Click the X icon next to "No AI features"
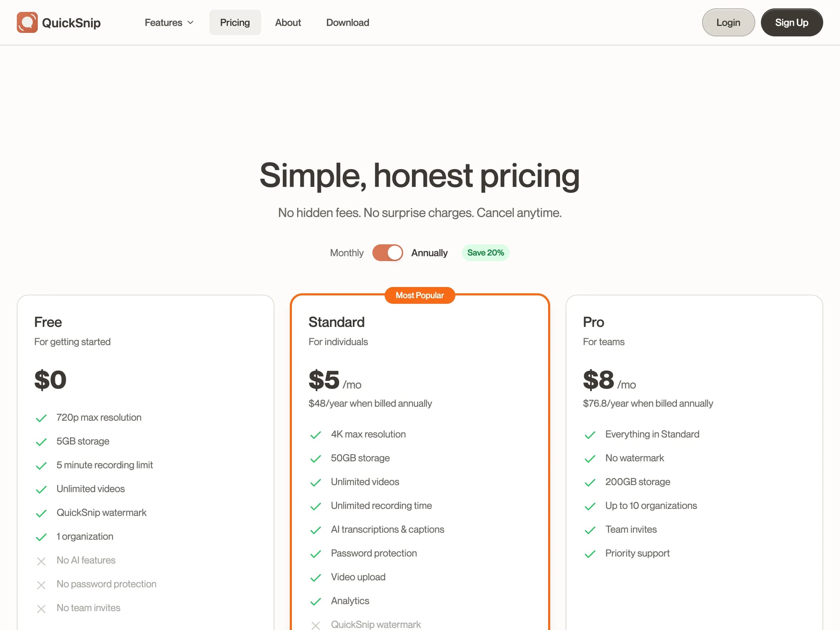Viewport: 840px width, 630px height. tap(41, 561)
